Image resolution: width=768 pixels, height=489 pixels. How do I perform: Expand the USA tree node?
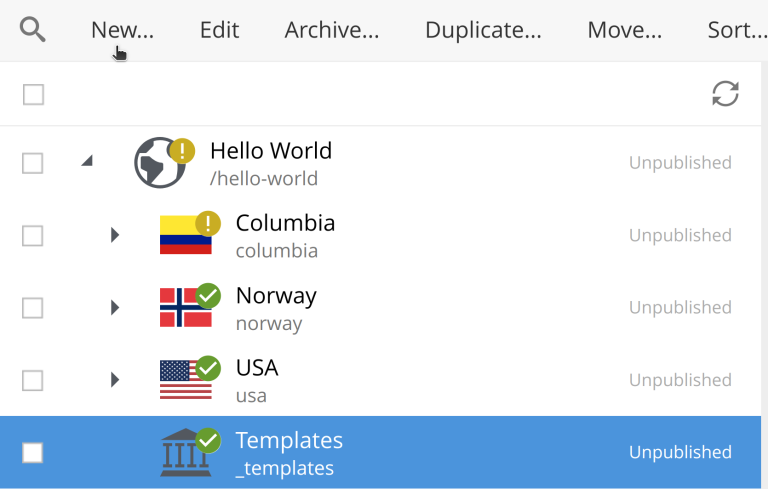tap(115, 380)
